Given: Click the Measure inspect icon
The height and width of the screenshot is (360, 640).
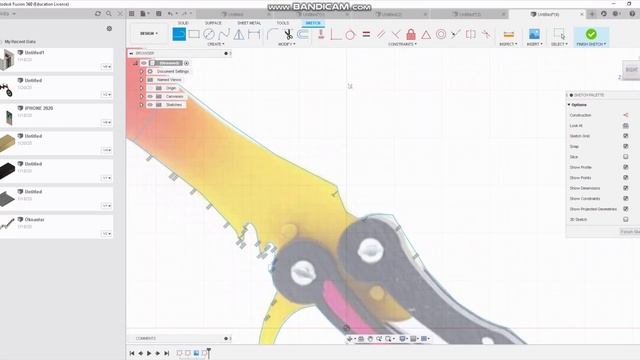Looking at the screenshot, I should click(509, 34).
